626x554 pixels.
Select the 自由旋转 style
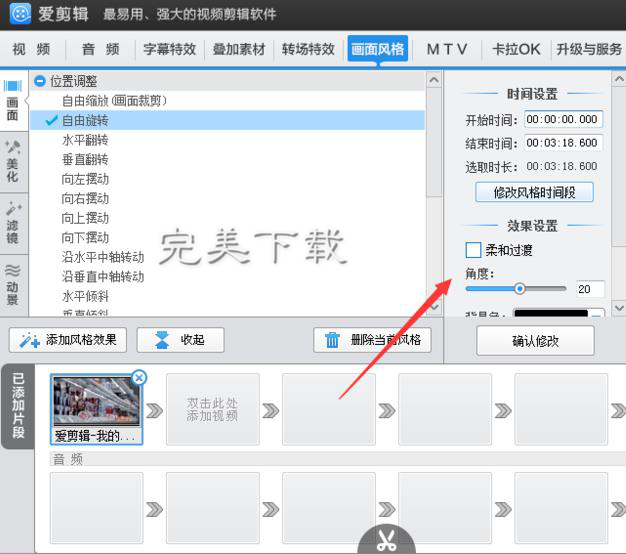coord(227,120)
